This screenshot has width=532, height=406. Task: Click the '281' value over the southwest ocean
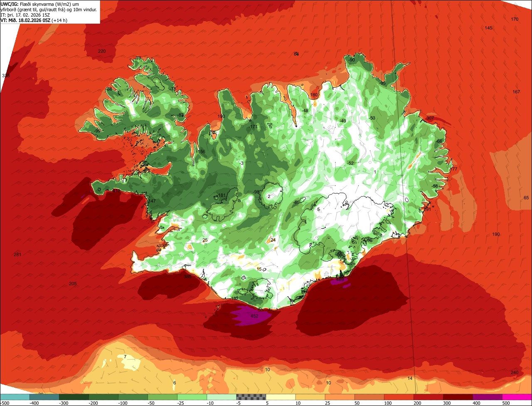click(x=17, y=254)
